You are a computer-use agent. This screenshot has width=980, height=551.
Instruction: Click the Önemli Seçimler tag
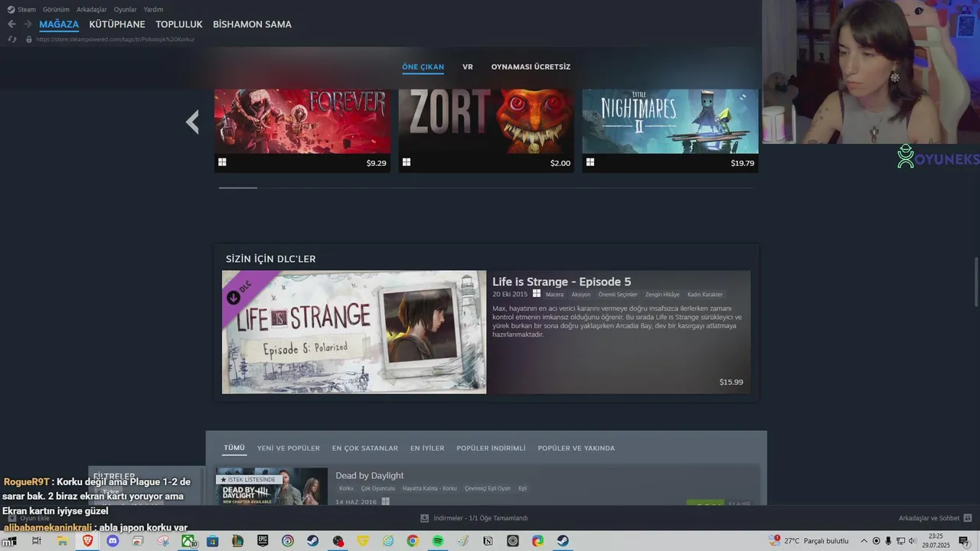click(618, 295)
